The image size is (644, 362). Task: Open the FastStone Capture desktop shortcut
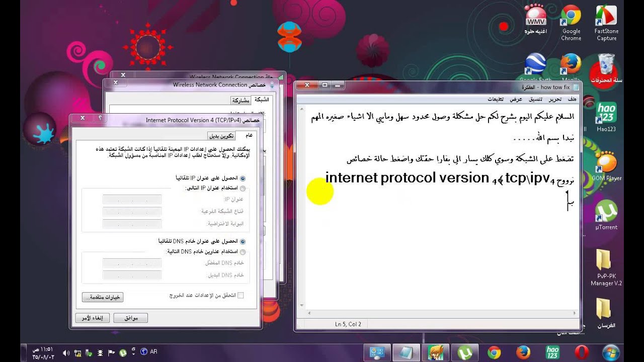pos(606,23)
